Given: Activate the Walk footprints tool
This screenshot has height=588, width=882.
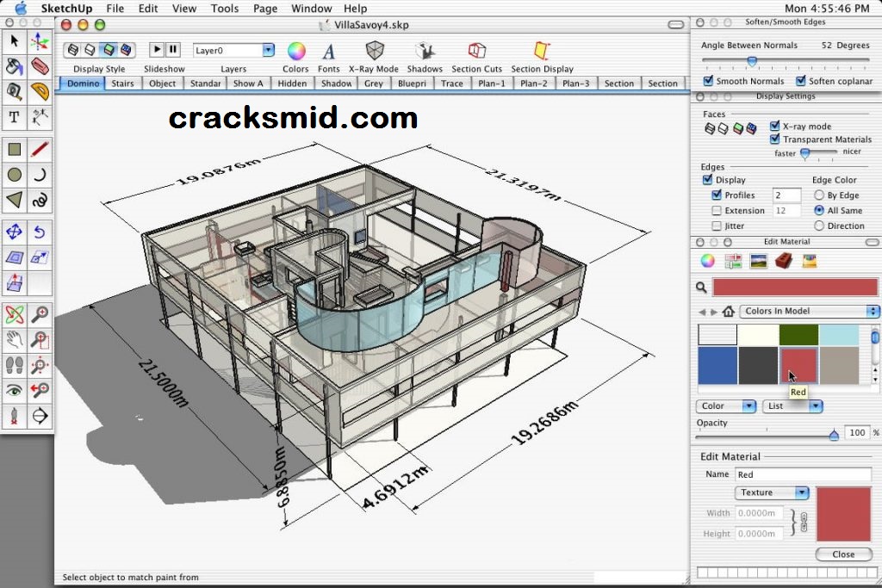Looking at the screenshot, I should click(15, 365).
